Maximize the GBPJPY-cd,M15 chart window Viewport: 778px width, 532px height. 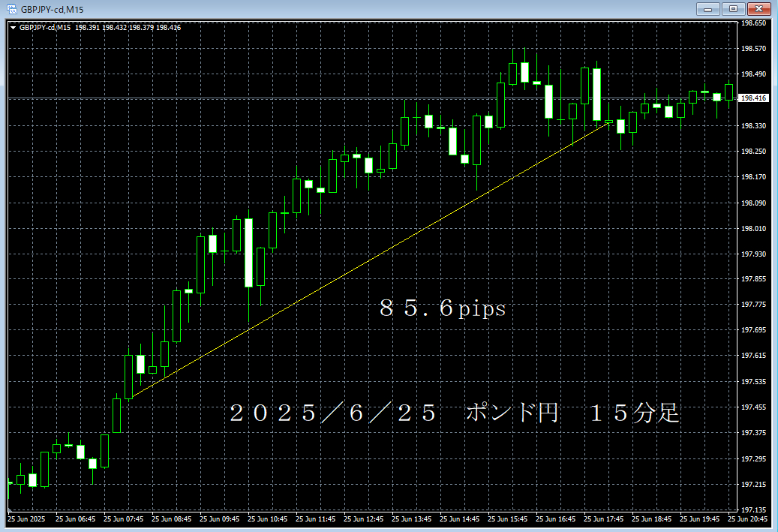(x=731, y=9)
